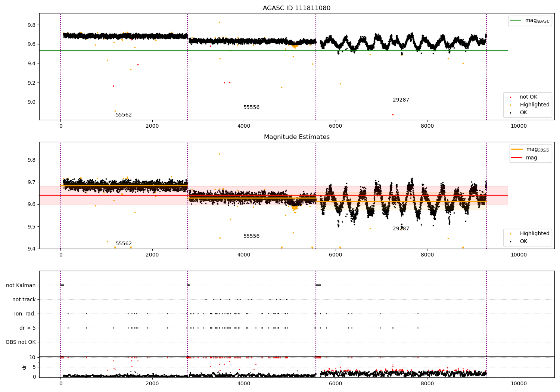Select the 9.8 tick in the AGASC ID plot
Screen dimensions: 560x392
[31, 25]
